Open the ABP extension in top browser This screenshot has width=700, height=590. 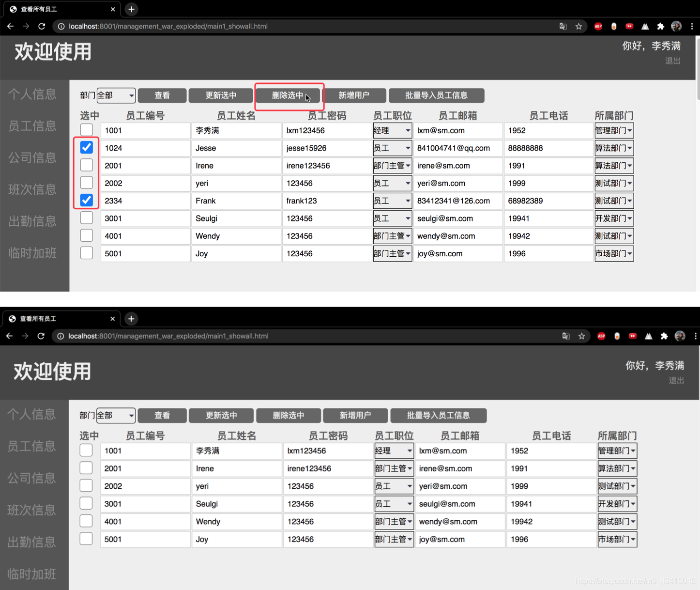(x=598, y=26)
